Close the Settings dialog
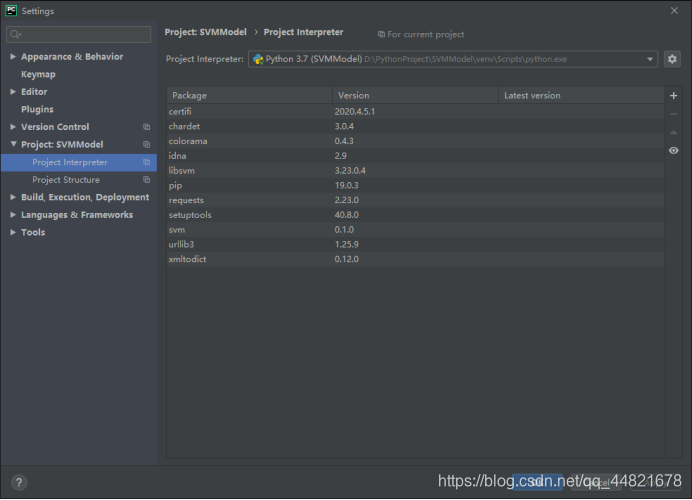The width and height of the screenshot is (692, 500). (674, 11)
